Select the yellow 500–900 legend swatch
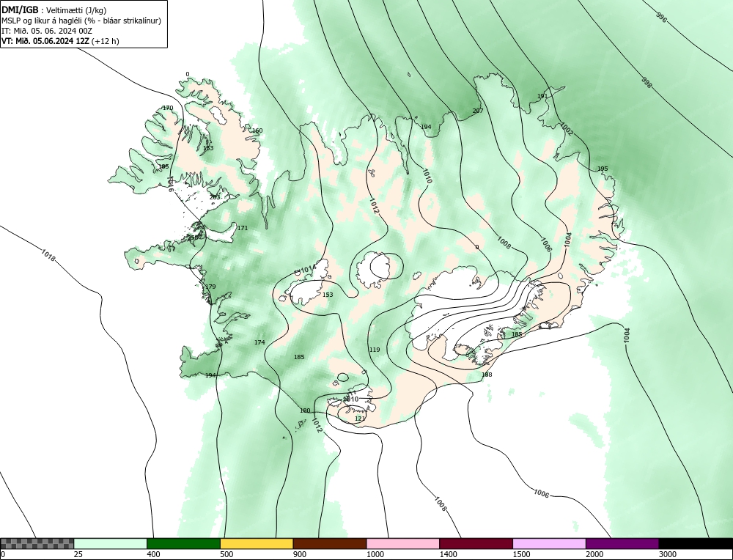The height and width of the screenshot is (560, 733). click(x=257, y=543)
